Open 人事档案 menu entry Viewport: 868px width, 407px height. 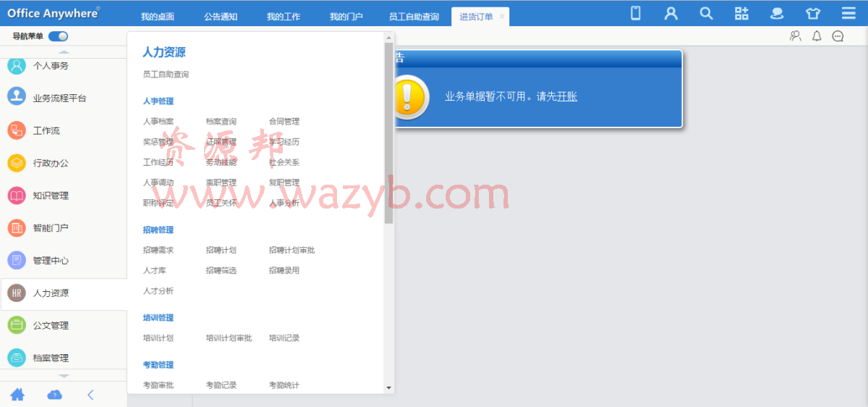click(x=158, y=122)
